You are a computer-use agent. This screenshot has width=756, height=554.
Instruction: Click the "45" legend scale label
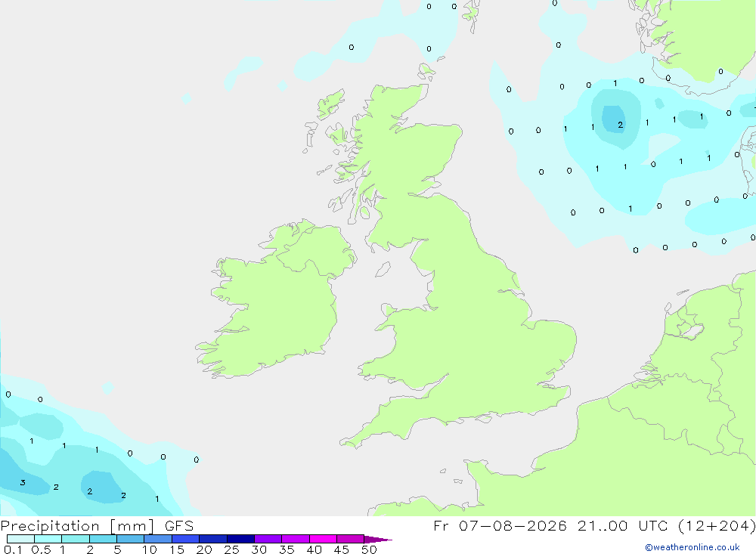[x=342, y=549]
